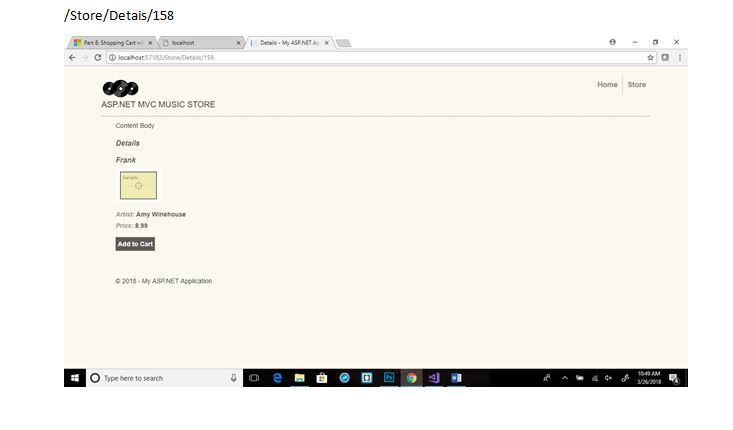The width and height of the screenshot is (733, 430).
Task: Open the blue round app next to Store
Action: [x=345, y=378]
